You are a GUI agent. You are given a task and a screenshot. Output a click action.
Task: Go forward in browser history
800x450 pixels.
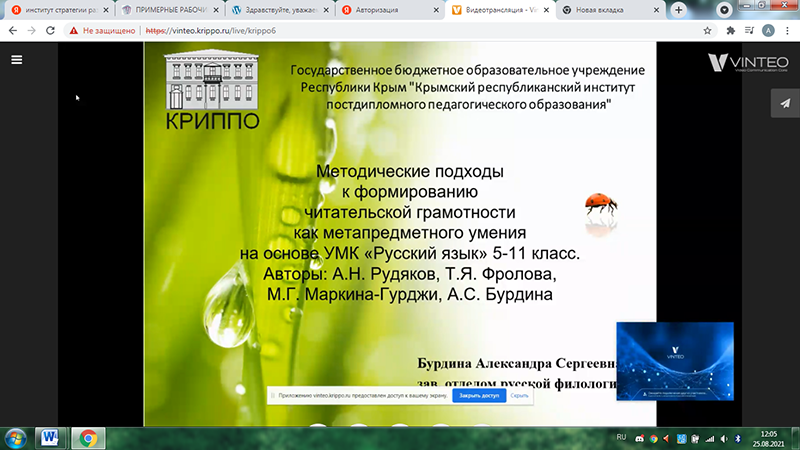coord(32,31)
